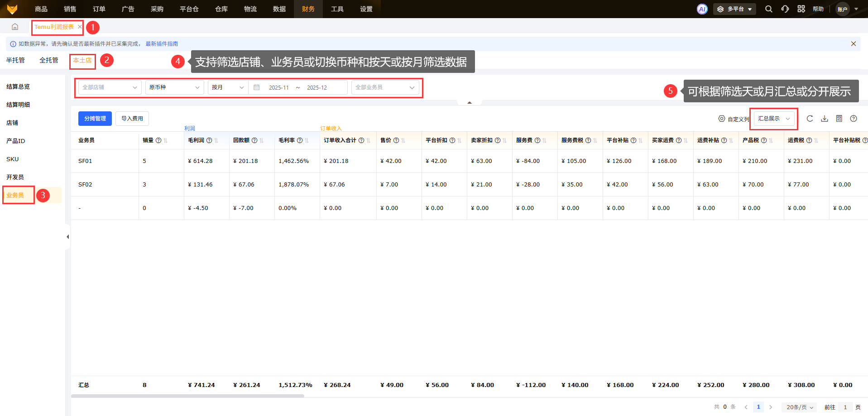Click the horizontal table scrollbar
This screenshot has height=416, width=868.
(187, 396)
